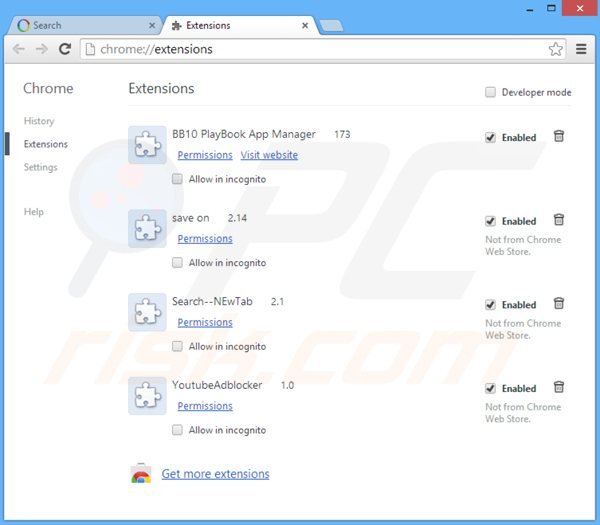Click the Chrome Web Store bag icon
The image size is (600, 525).
[141, 473]
